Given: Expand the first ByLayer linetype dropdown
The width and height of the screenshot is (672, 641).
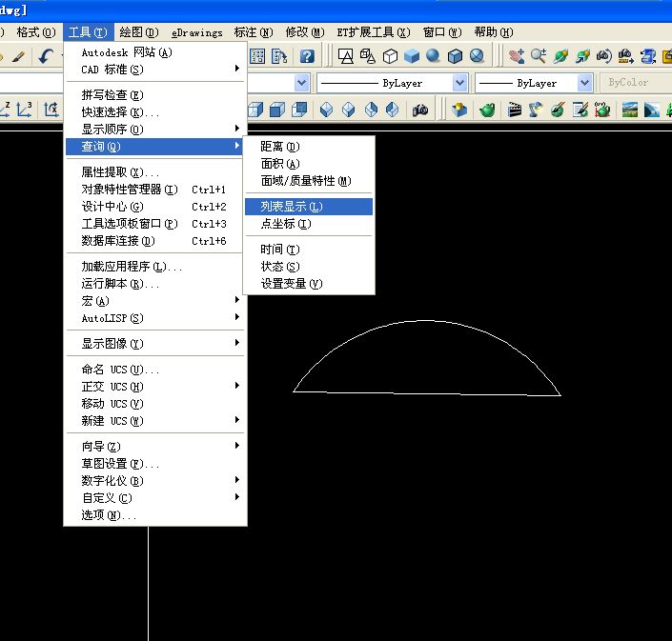Looking at the screenshot, I should tap(459, 83).
